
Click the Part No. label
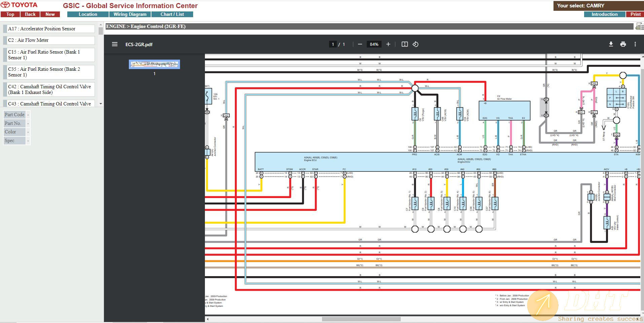click(14, 123)
